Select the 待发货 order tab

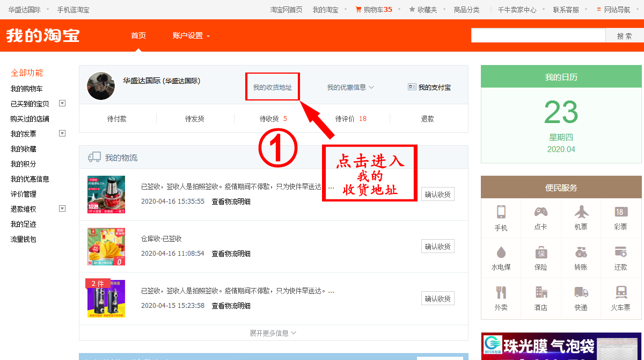tap(195, 119)
